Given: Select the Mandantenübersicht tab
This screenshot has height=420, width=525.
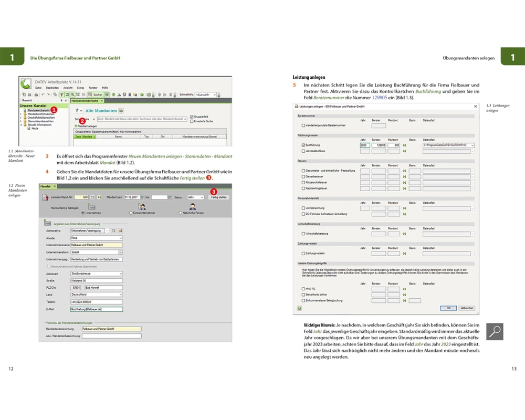Looking at the screenshot, I should click(x=85, y=100).
